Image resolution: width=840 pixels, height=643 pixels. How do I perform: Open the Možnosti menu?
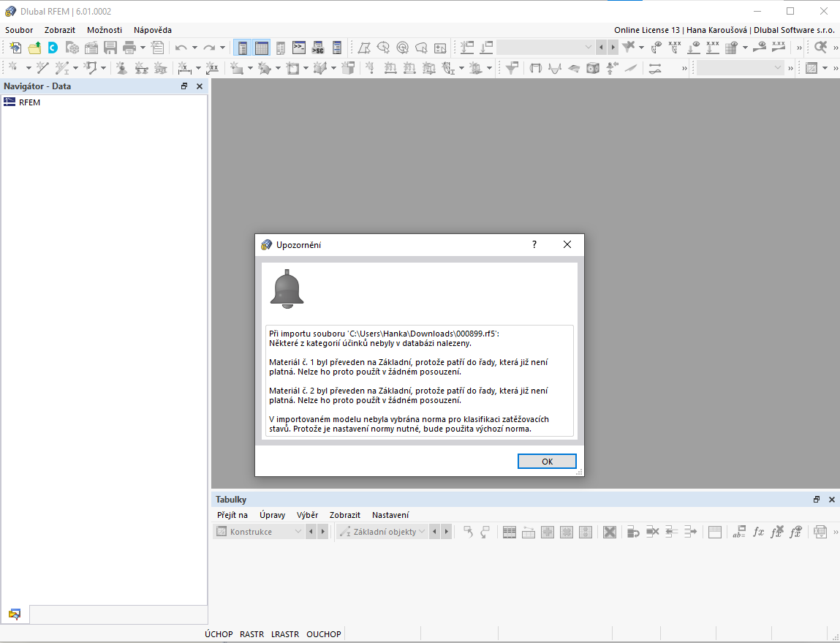[105, 30]
